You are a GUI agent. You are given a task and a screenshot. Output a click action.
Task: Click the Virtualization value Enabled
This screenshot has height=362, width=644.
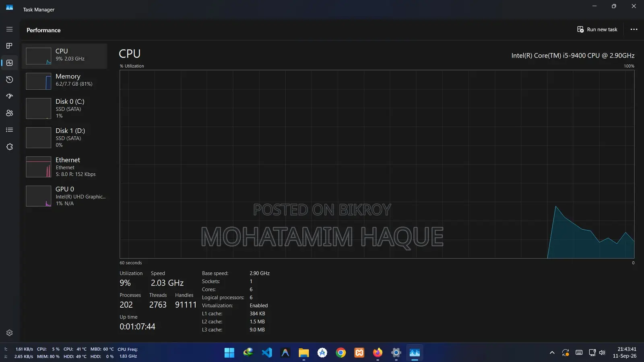pos(258,306)
